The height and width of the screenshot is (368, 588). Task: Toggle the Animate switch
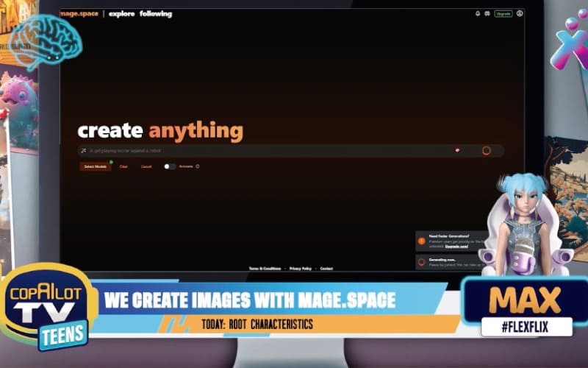(x=170, y=166)
